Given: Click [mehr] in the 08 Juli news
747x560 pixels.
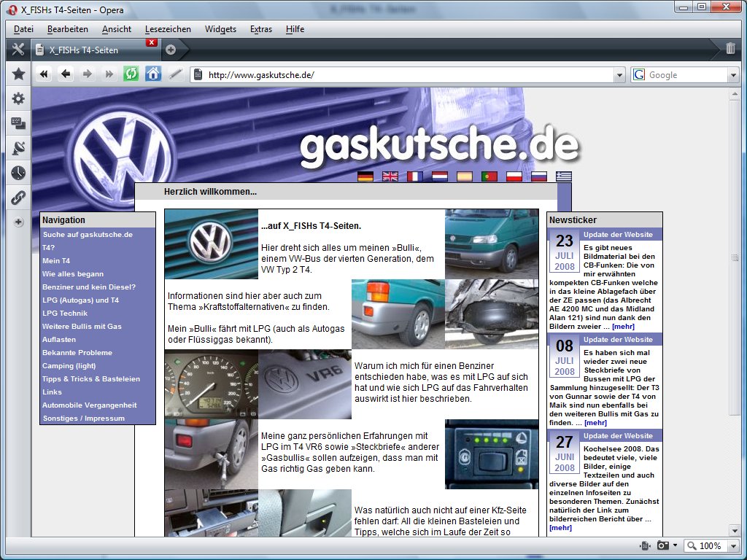Looking at the screenshot, I should [595, 422].
